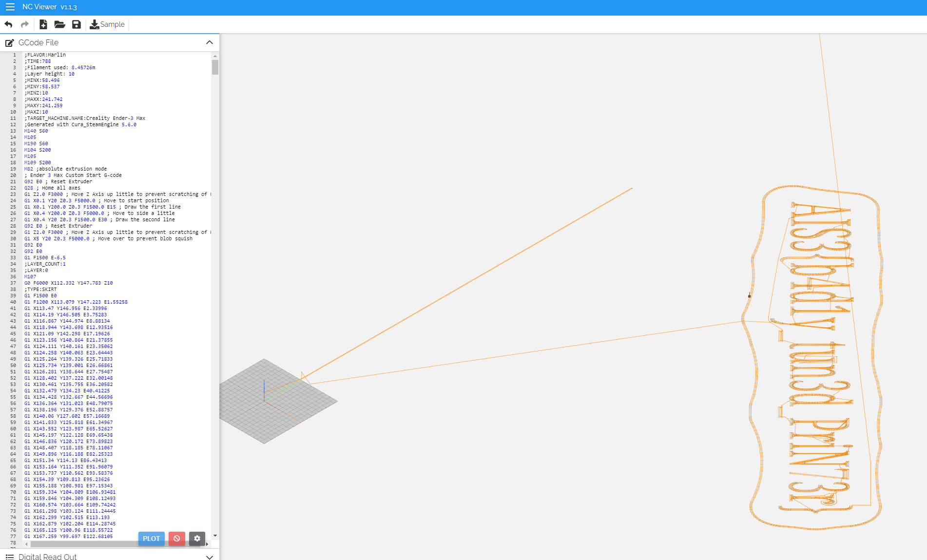Click line ';MINX:58.496'
927x560 pixels.
pyautogui.click(x=42, y=80)
